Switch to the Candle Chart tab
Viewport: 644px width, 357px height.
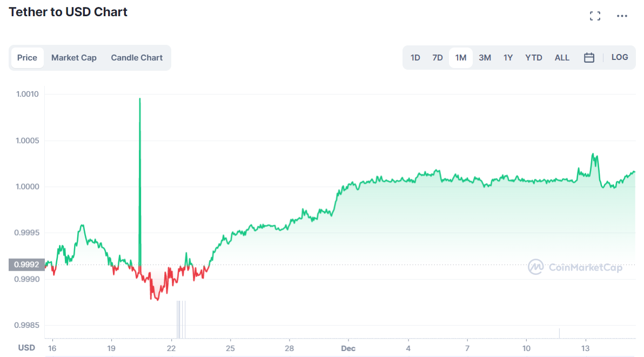[136, 57]
